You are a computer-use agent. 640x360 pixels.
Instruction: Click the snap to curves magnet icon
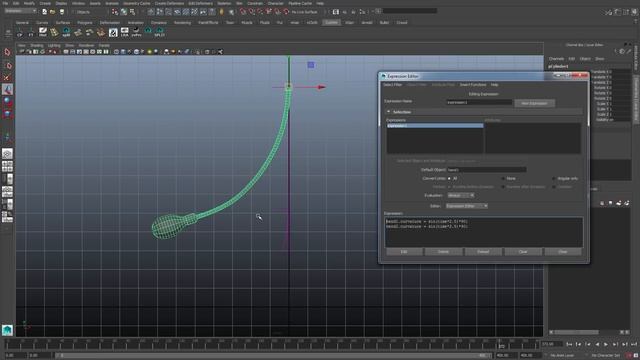(251, 12)
